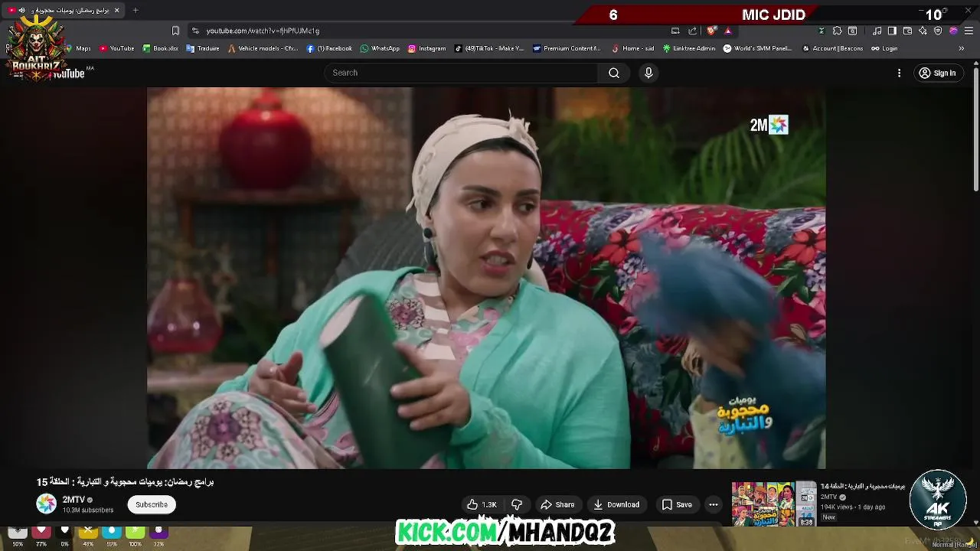
Task: Click the Sign in button
Action: tap(938, 73)
